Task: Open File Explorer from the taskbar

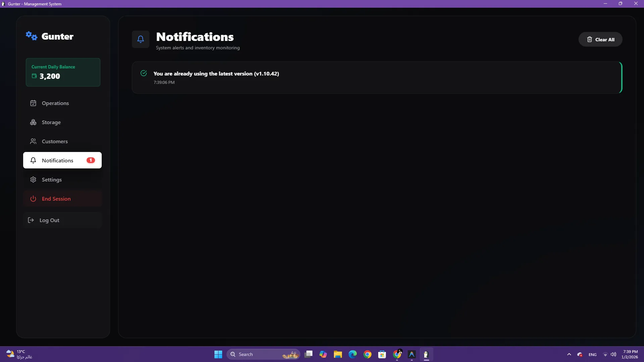Action: pyautogui.click(x=338, y=354)
